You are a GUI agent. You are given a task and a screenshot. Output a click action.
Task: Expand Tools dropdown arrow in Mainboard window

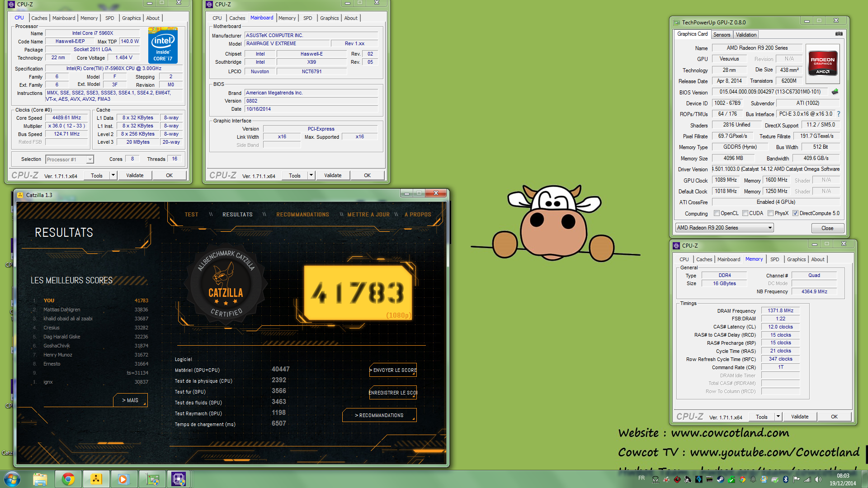click(x=311, y=175)
